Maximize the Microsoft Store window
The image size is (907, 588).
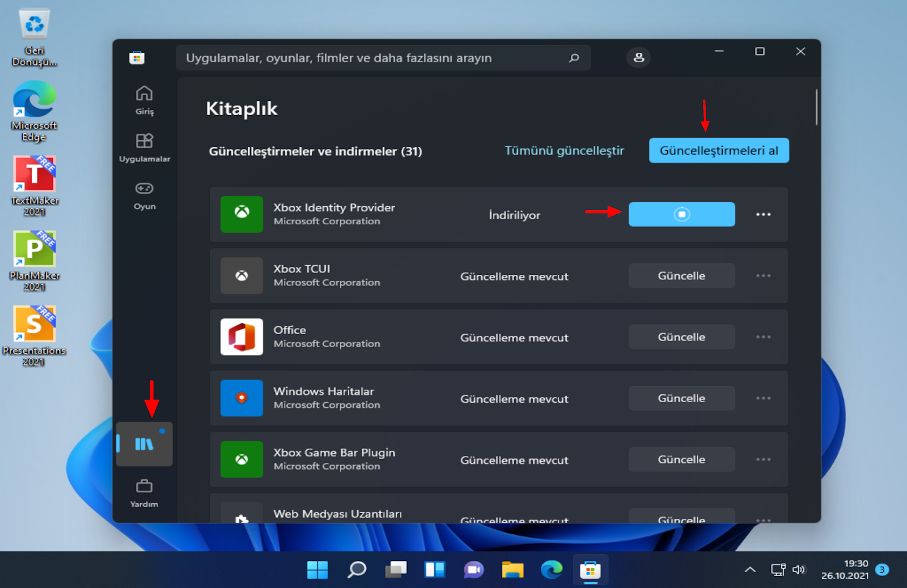coord(760,52)
